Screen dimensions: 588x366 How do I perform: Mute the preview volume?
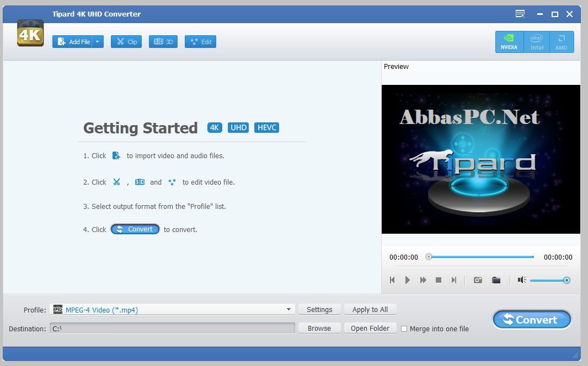click(522, 280)
